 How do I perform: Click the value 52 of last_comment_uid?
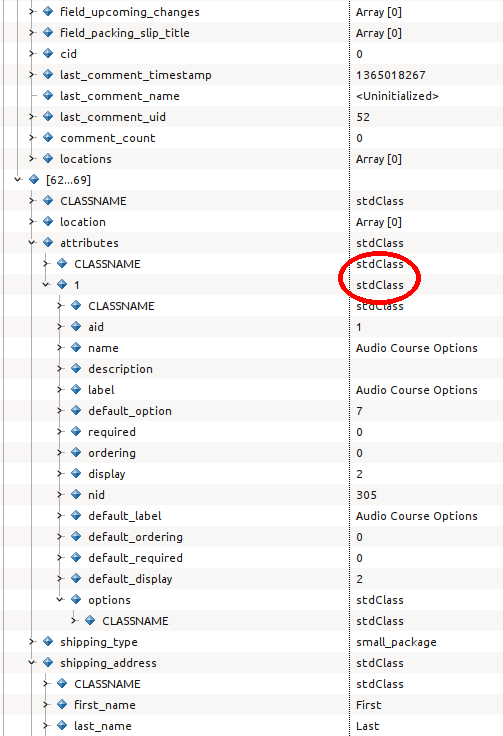[363, 117]
